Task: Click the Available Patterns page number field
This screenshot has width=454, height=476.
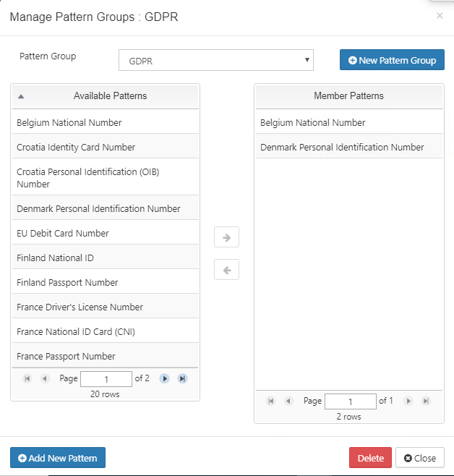Action: tap(106, 378)
